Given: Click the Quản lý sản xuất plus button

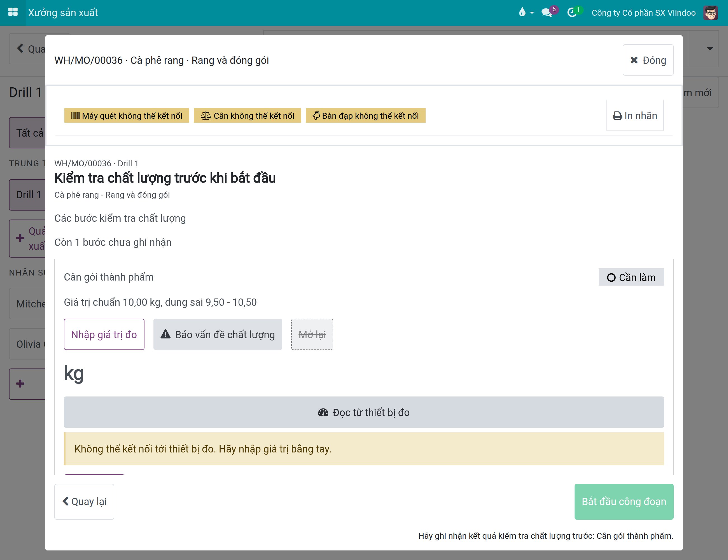Looking at the screenshot, I should tap(27, 238).
